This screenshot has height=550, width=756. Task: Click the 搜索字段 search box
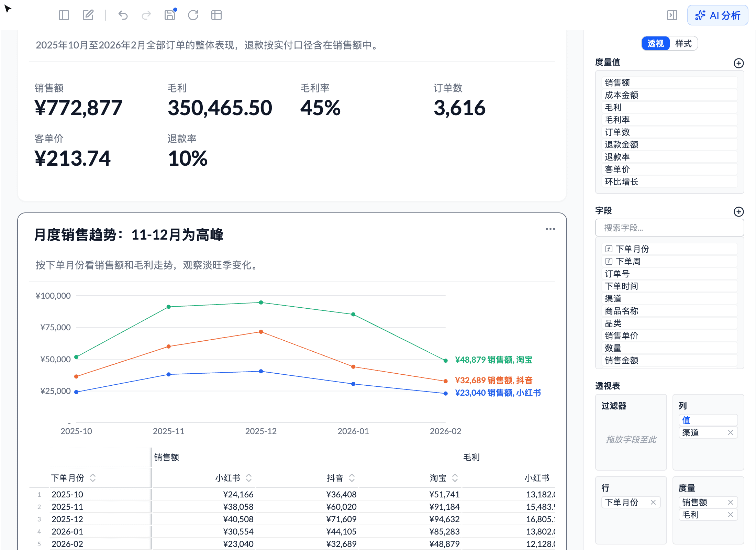coord(669,228)
